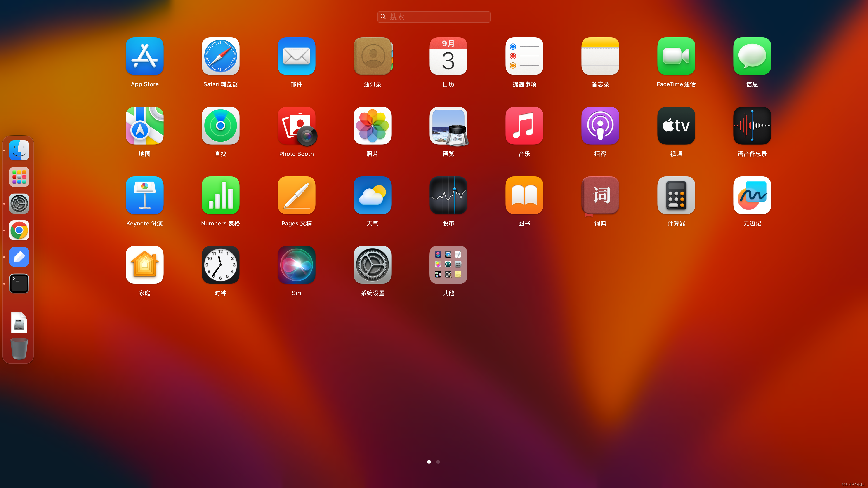Open the App Store app
Viewport: 868px width, 488px height.
click(145, 56)
